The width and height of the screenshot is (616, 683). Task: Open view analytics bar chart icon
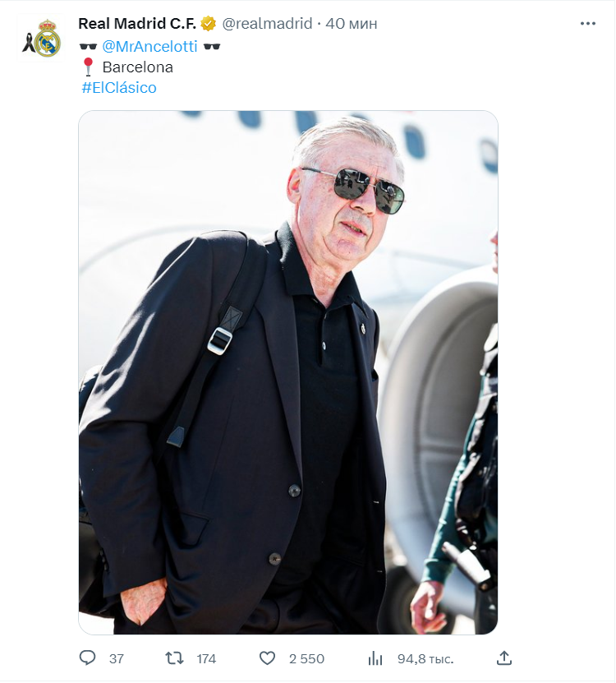click(x=375, y=658)
